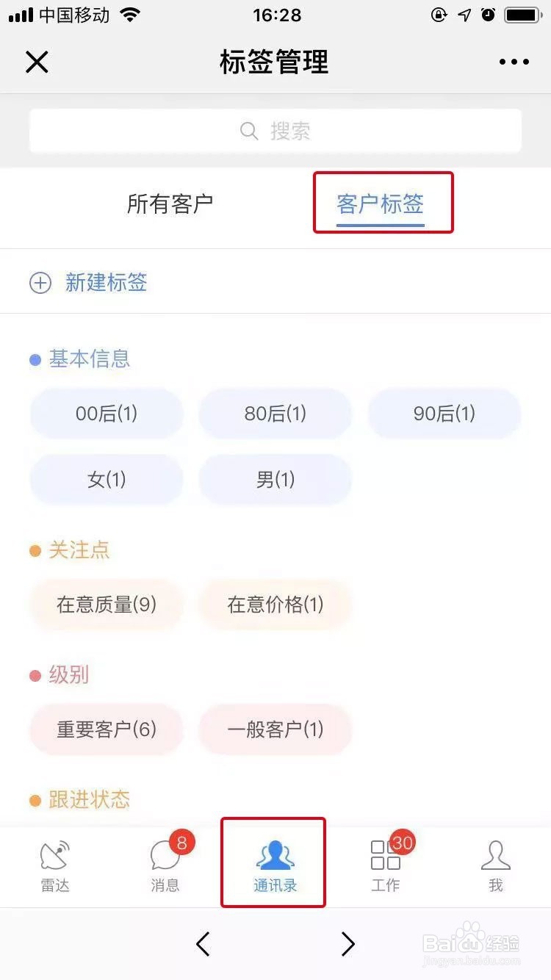Tap the plus icon beside 新建标签

40,282
